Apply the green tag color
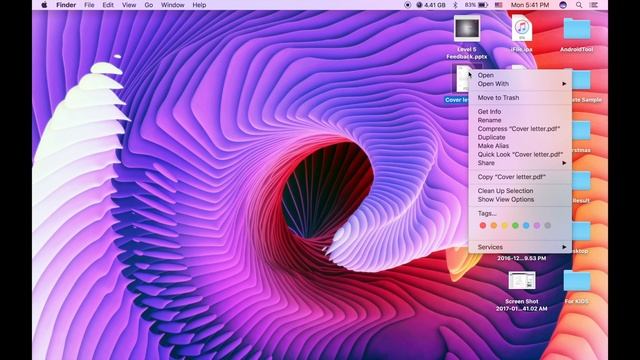Image resolution: width=640 pixels, height=360 pixels. pos(516,225)
